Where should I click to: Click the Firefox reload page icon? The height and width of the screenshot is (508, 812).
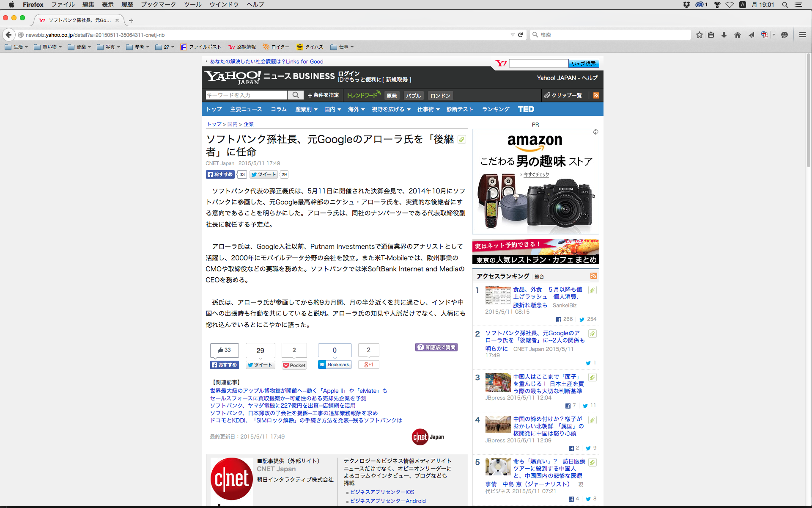pyautogui.click(x=521, y=35)
